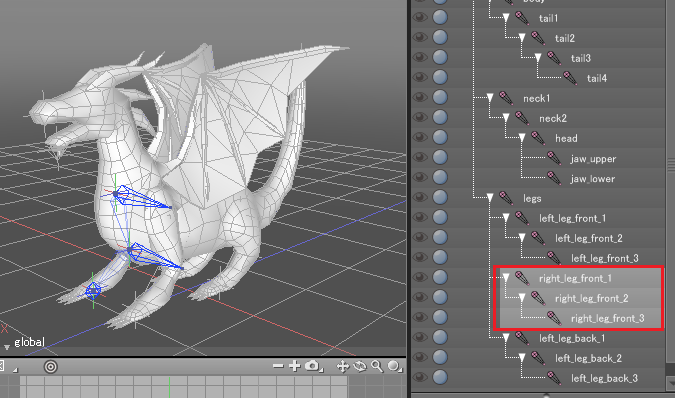Image resolution: width=678 pixels, height=398 pixels.
Task: Select the left_leg_back_2 label
Action: point(588,358)
